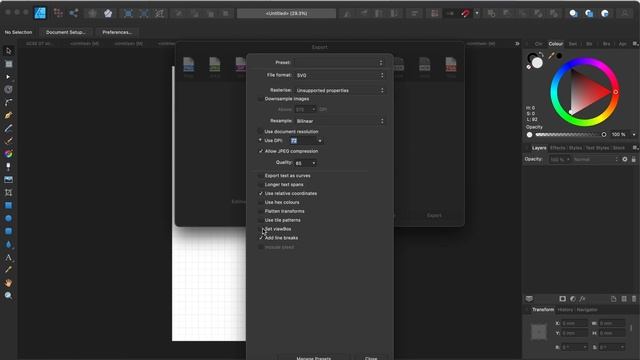Select the Place Image tool
The height and width of the screenshot is (360, 640).
coord(8,180)
